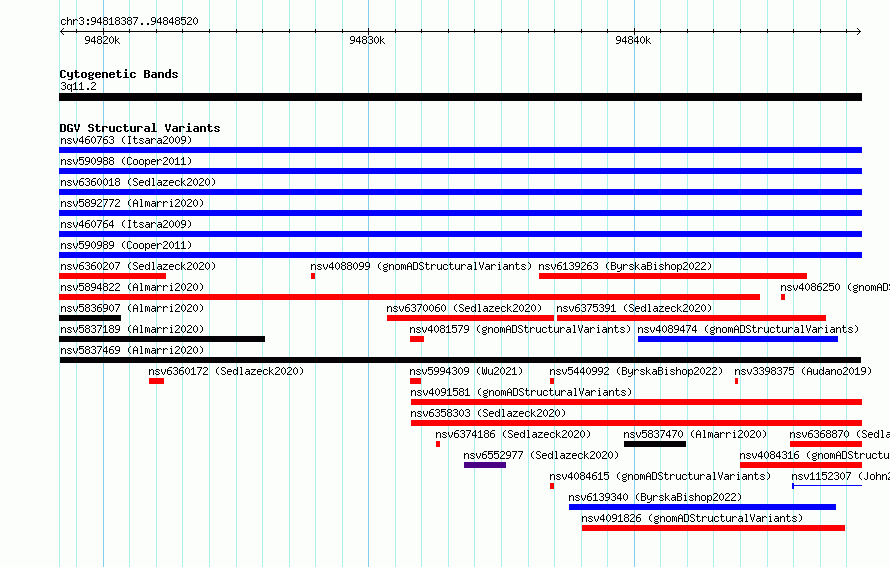
Task: Click nsv6358303 (Sedlazeck2020) label
Action: pos(488,413)
